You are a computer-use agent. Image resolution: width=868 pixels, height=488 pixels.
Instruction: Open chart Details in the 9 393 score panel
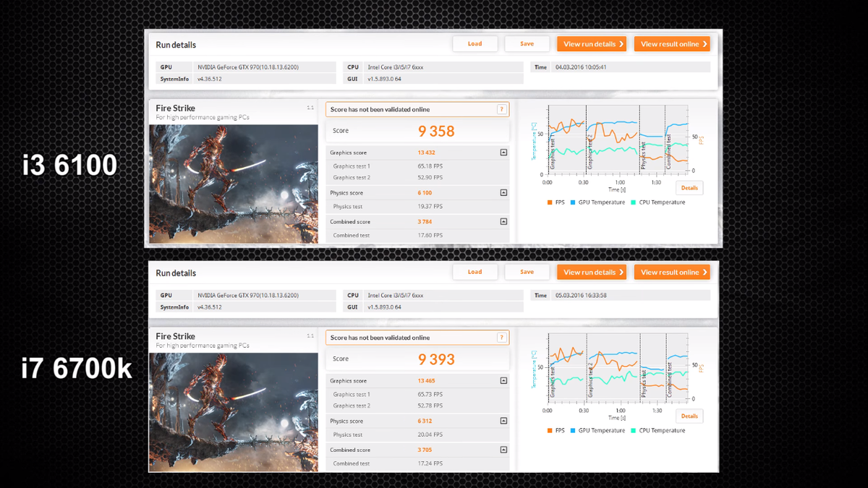coord(689,416)
